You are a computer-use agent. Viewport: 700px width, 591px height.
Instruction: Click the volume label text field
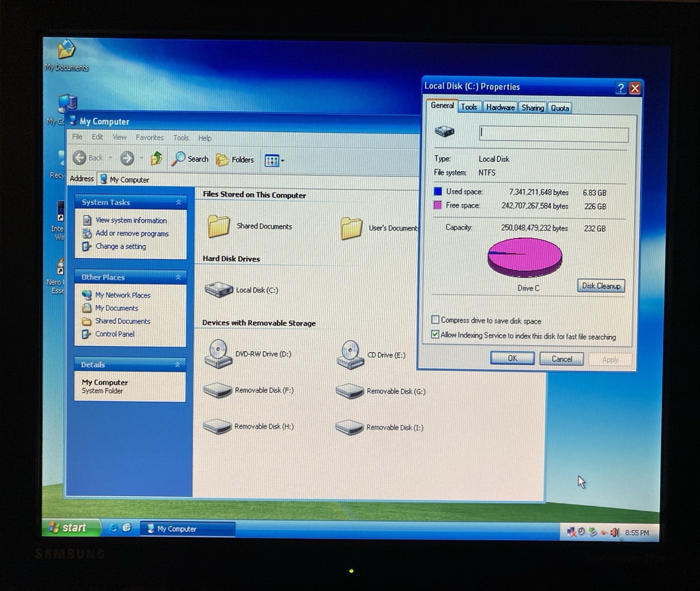coord(554,134)
